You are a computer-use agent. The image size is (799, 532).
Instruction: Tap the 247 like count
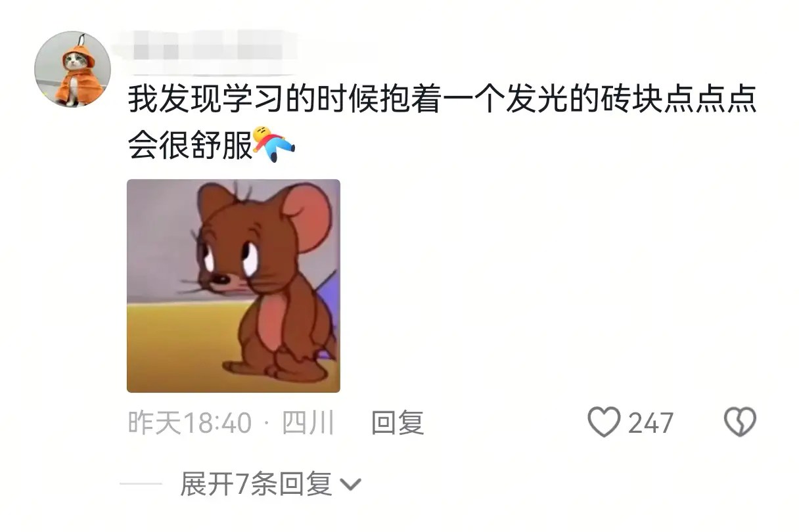pyautogui.click(x=651, y=423)
